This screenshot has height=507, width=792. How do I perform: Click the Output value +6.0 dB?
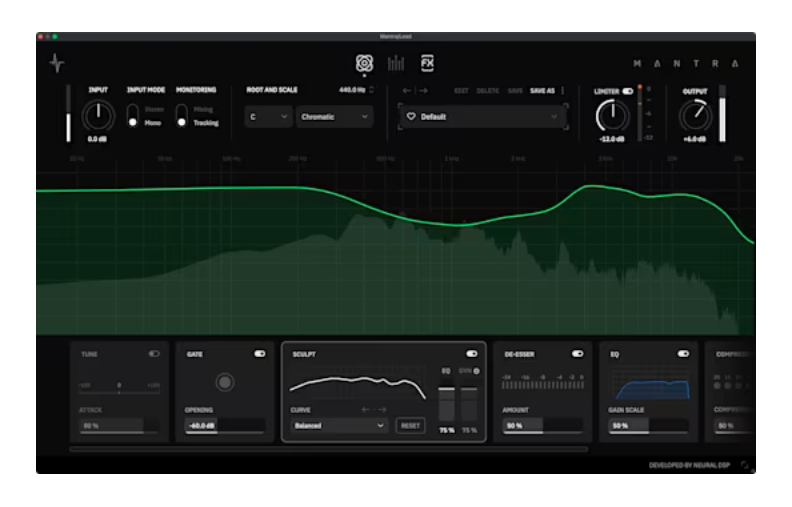695,139
